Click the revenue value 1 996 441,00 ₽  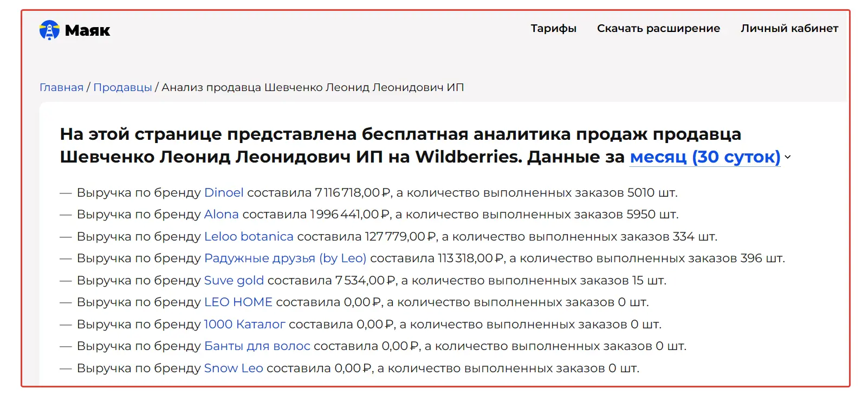click(x=350, y=215)
